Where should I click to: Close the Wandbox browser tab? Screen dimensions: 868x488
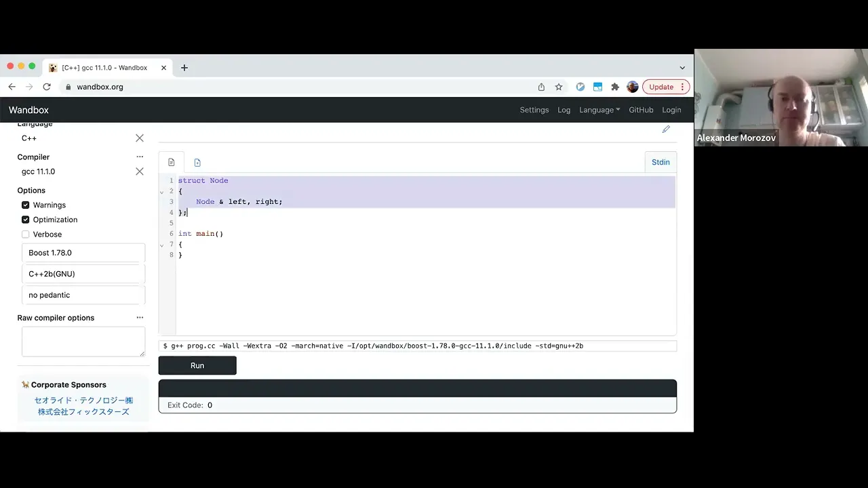coord(163,68)
